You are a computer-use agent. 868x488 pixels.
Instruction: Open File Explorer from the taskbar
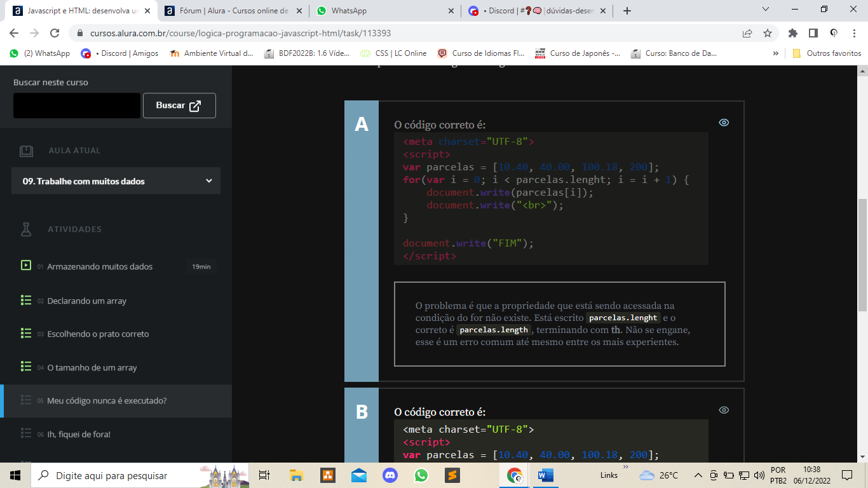pos(296,475)
